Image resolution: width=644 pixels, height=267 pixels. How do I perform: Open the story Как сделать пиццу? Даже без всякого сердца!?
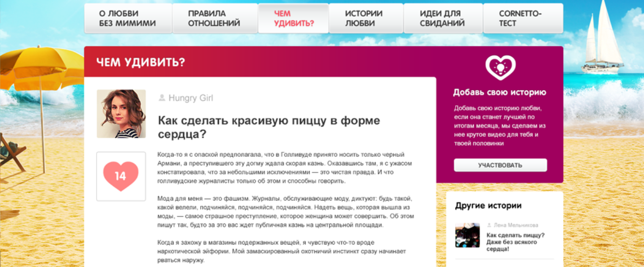tap(515, 242)
